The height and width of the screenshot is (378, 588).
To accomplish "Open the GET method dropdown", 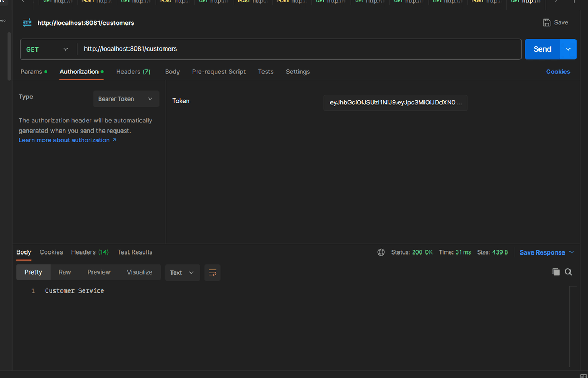I will (x=48, y=49).
